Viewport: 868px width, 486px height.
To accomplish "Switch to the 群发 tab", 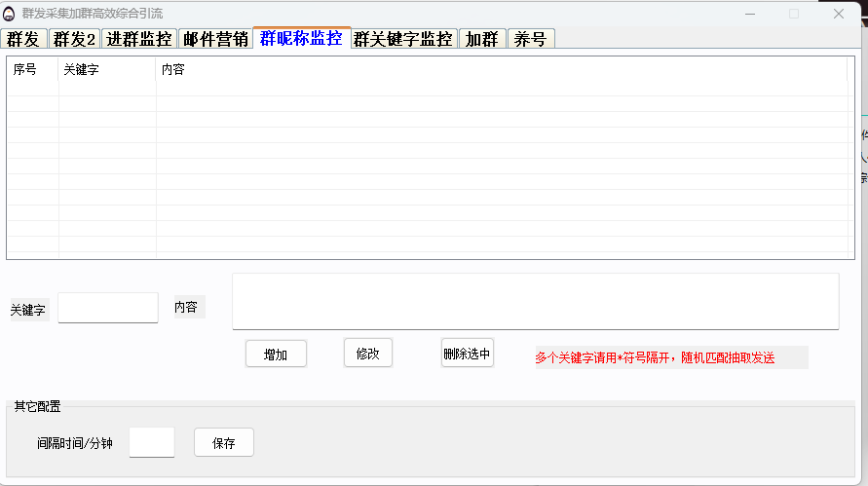I will point(23,39).
